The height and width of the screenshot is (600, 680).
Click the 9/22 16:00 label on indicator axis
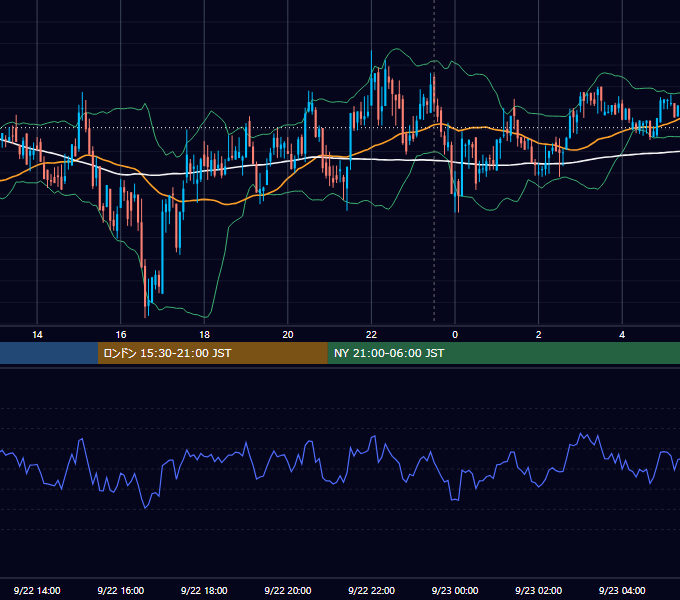point(121,590)
